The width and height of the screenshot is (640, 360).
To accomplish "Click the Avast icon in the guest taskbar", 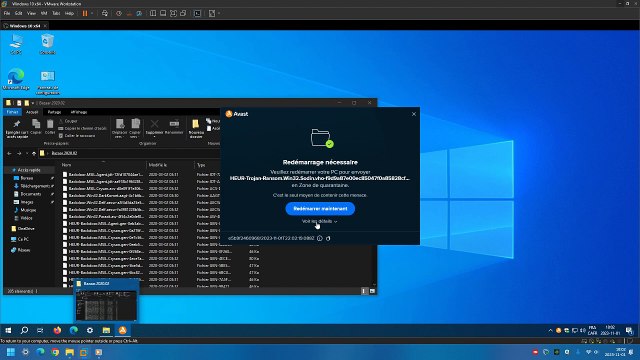I will 122,330.
